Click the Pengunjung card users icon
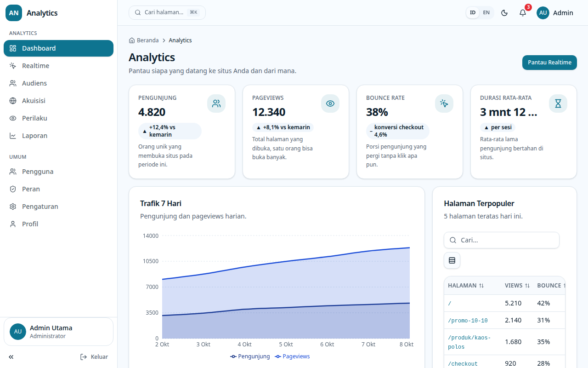The height and width of the screenshot is (368, 588). click(216, 103)
